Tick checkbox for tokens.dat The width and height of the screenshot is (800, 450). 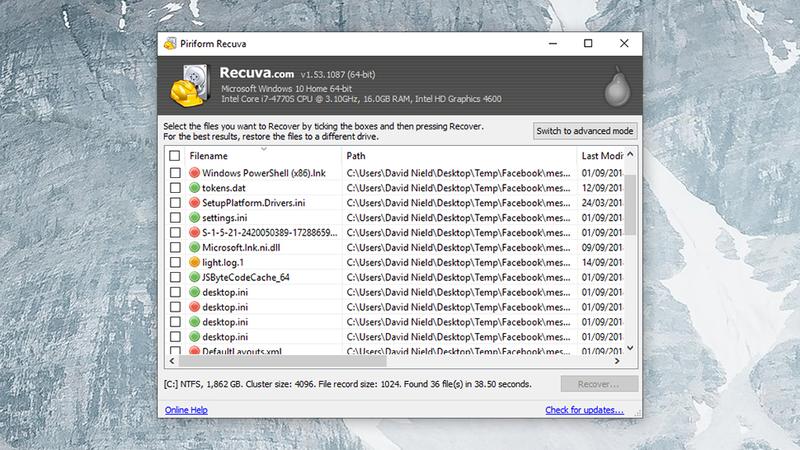point(175,188)
